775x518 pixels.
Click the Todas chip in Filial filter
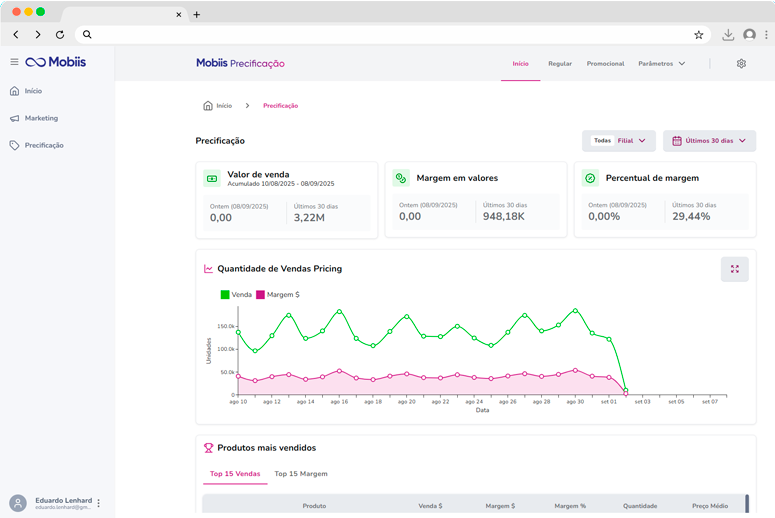[603, 141]
